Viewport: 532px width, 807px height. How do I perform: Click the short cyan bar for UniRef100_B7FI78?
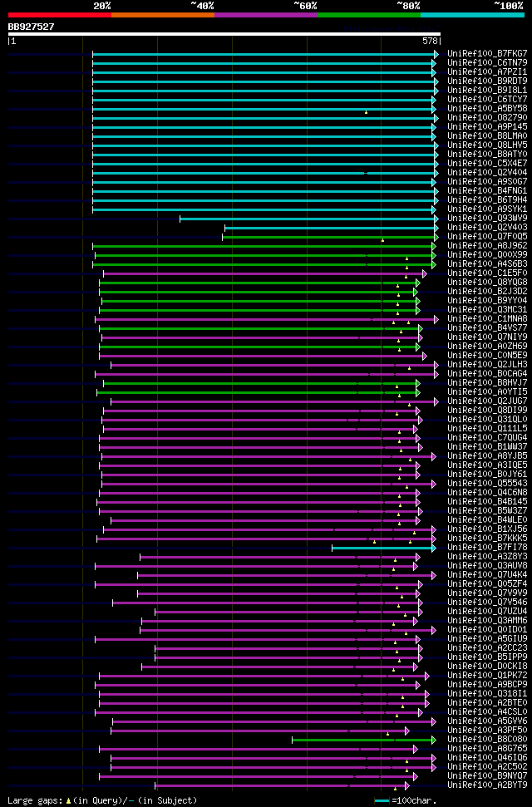pyautogui.click(x=382, y=549)
